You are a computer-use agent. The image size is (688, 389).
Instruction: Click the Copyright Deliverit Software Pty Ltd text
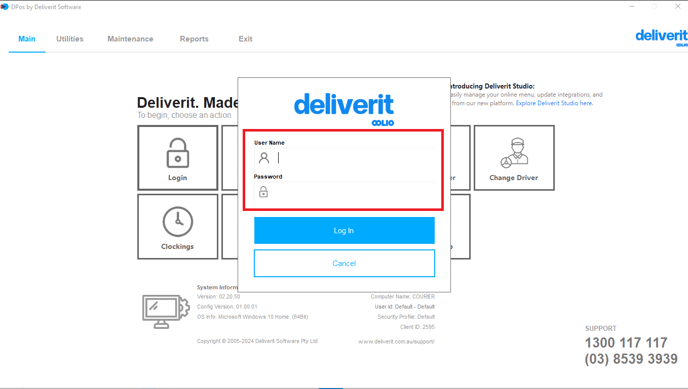click(x=257, y=341)
